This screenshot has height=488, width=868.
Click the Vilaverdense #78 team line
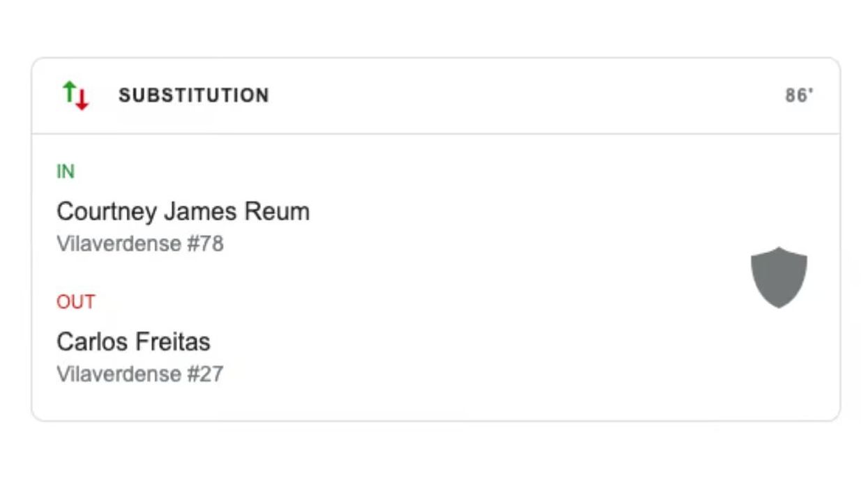tap(139, 244)
